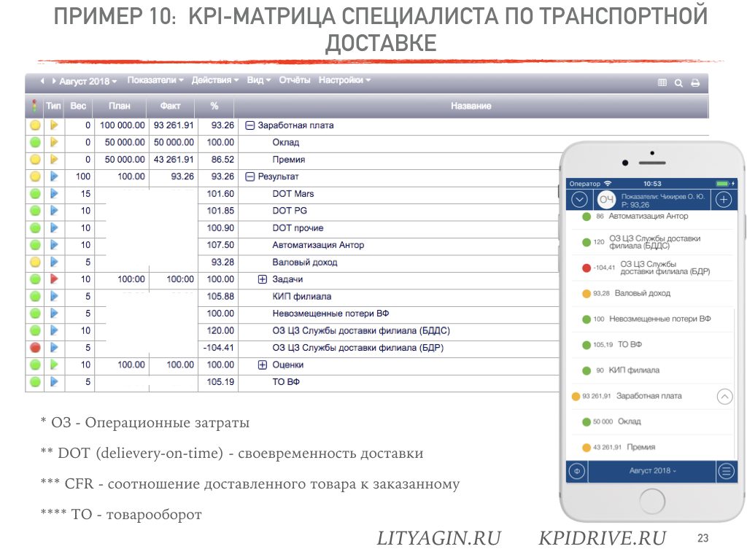Click green type arrow of Оценки row
747x560 pixels.
click(x=54, y=365)
